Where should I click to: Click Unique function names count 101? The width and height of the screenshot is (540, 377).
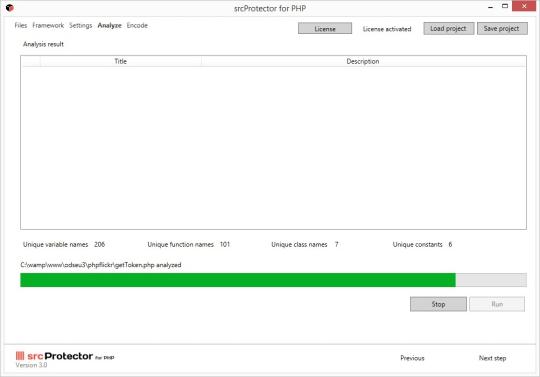[225, 244]
